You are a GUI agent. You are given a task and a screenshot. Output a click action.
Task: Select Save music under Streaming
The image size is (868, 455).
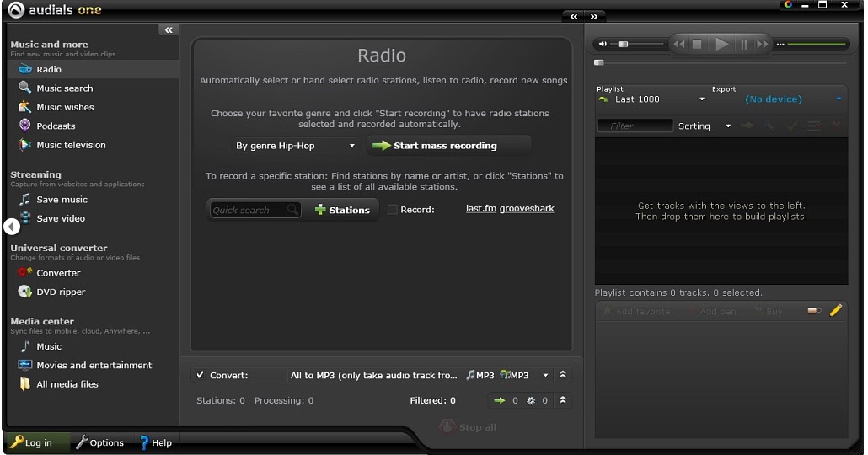pyautogui.click(x=62, y=199)
